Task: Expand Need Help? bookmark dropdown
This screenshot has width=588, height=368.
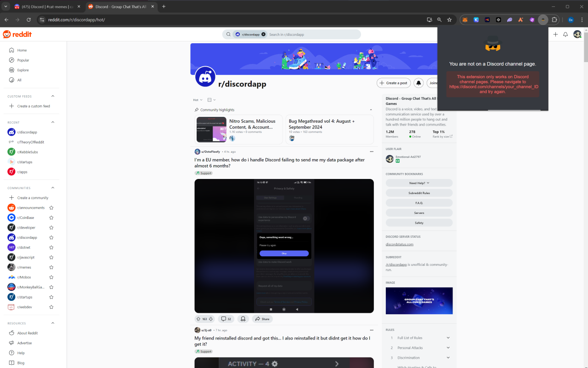Action: click(x=419, y=183)
